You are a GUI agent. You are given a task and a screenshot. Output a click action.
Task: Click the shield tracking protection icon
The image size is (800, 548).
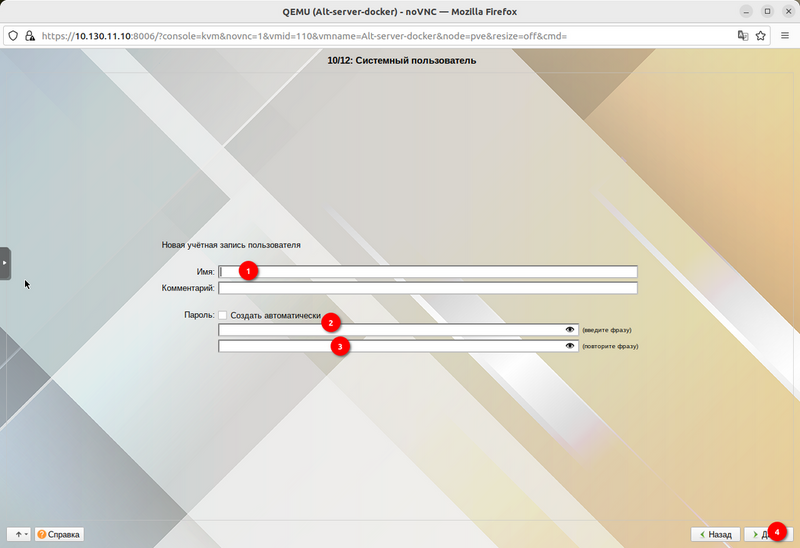[x=13, y=35]
